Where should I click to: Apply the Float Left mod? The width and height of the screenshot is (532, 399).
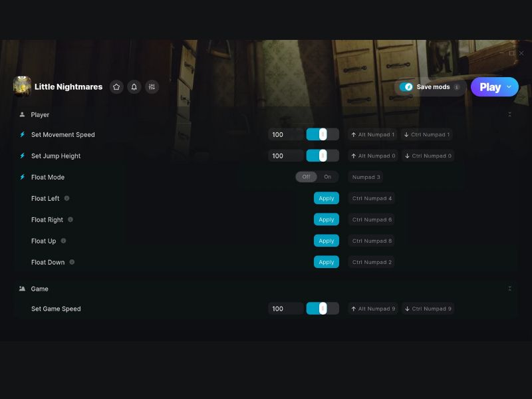pos(327,198)
